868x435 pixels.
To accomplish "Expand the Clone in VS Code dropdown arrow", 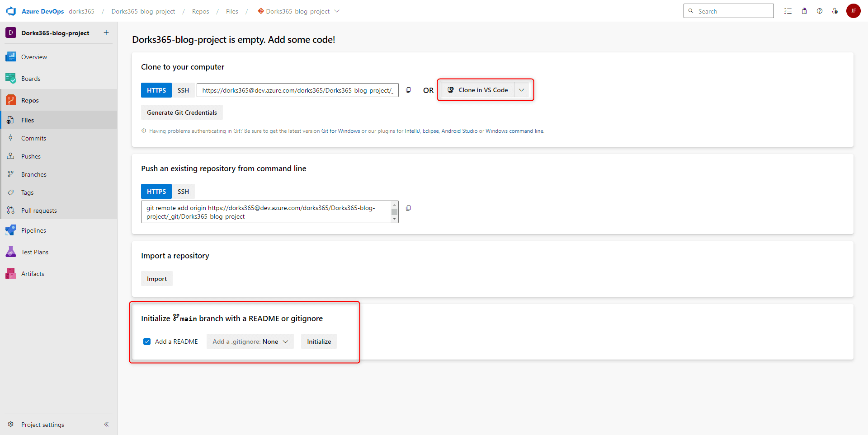I will pyautogui.click(x=522, y=90).
